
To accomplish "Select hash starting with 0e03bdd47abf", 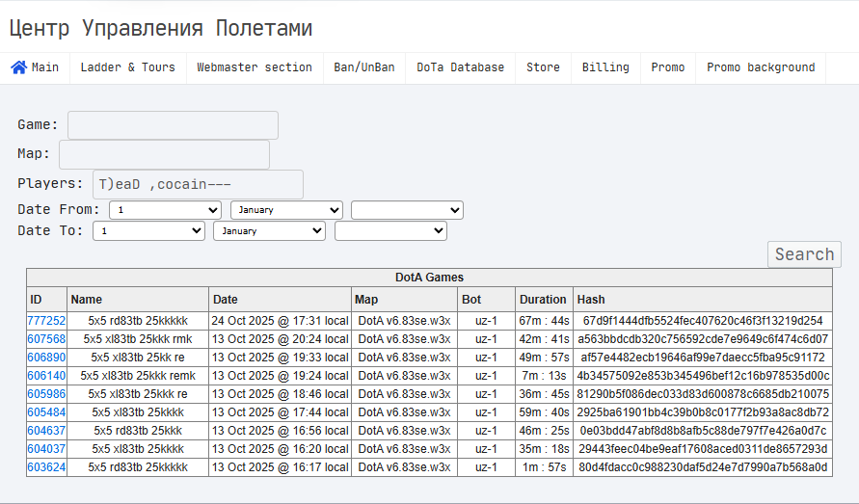I will coord(703,431).
